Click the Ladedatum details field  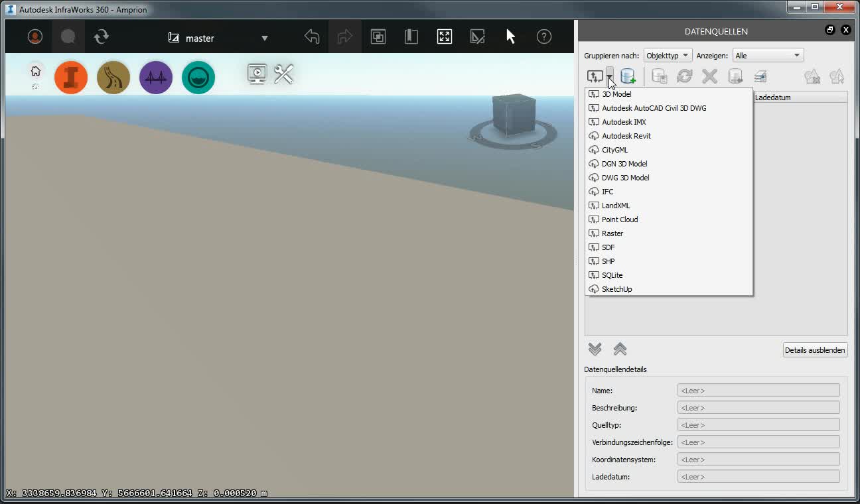(x=758, y=477)
